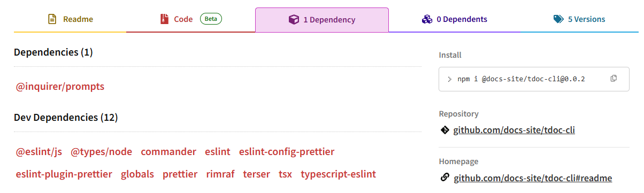Click the Versions tags icon
The image size is (644, 193).
pyautogui.click(x=558, y=19)
